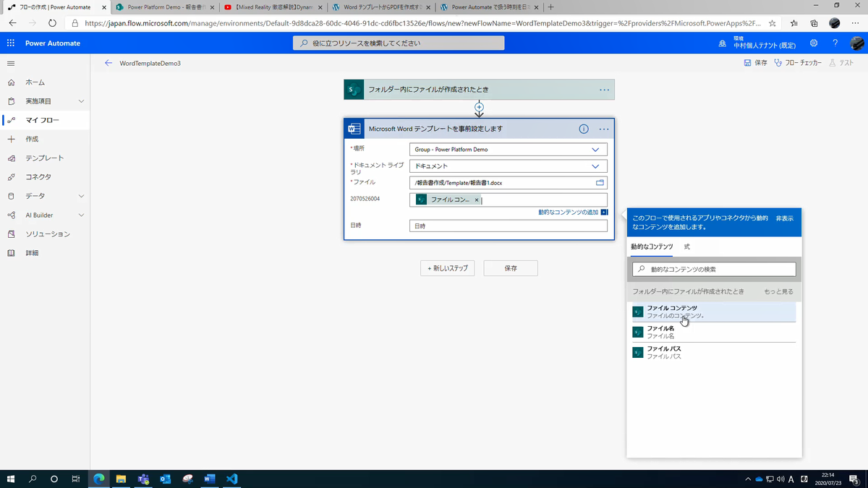Image resolution: width=868 pixels, height=488 pixels.
Task: Remove the ファイル コン... token
Action: (477, 200)
